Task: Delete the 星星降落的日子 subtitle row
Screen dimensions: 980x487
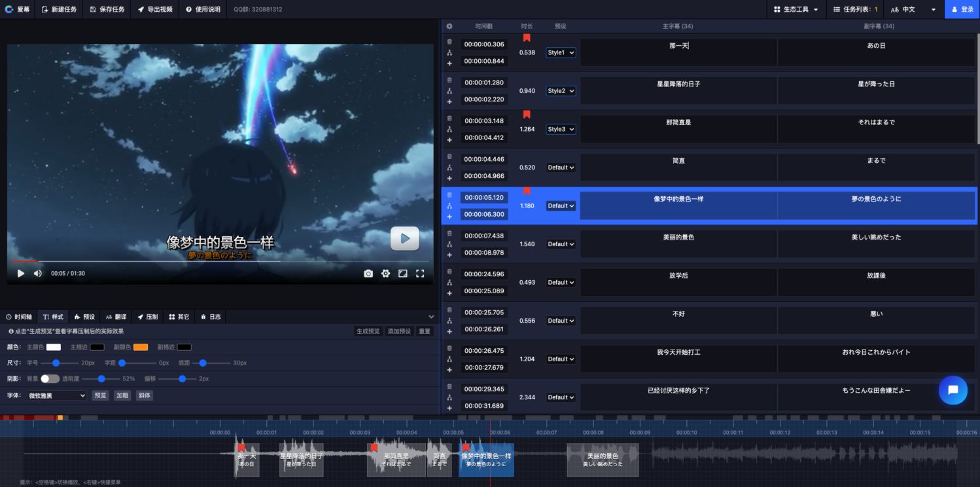Action: pyautogui.click(x=449, y=80)
